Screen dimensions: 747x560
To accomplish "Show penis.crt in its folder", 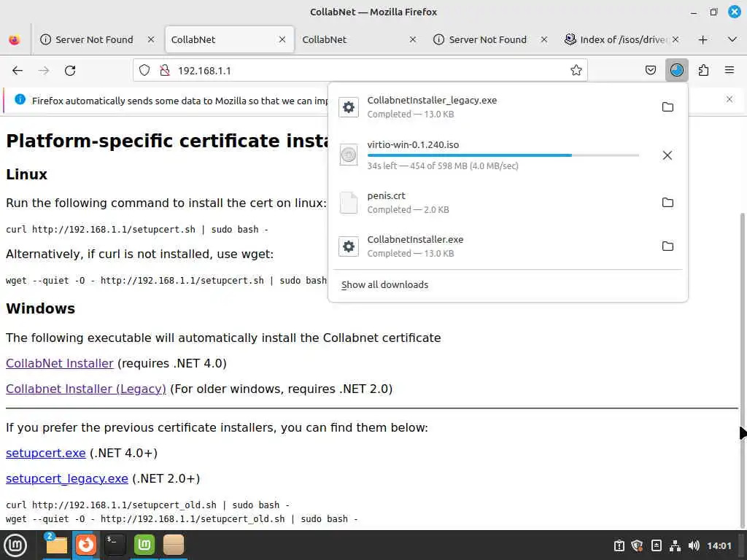I will 667,203.
